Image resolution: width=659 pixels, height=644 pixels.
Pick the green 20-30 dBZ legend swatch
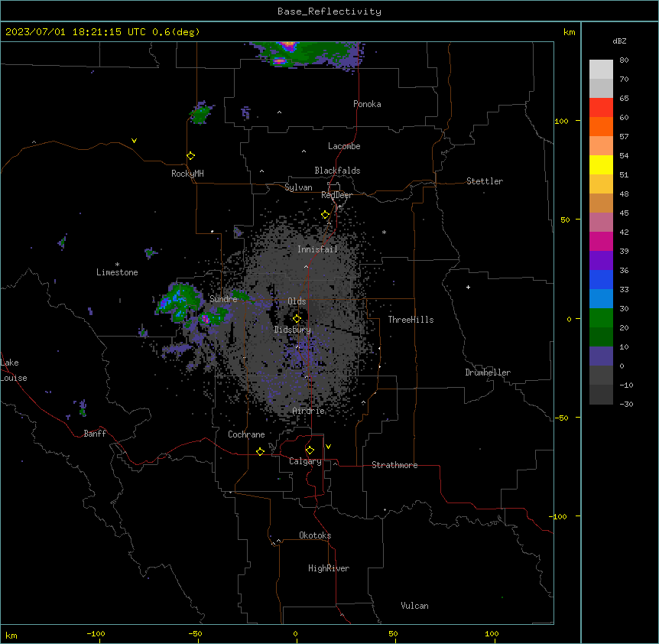(x=601, y=318)
